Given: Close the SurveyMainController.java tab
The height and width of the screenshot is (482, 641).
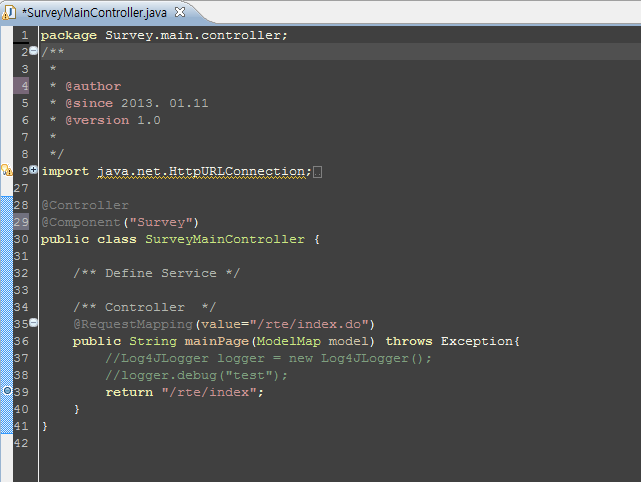Looking at the screenshot, I should click(180, 12).
